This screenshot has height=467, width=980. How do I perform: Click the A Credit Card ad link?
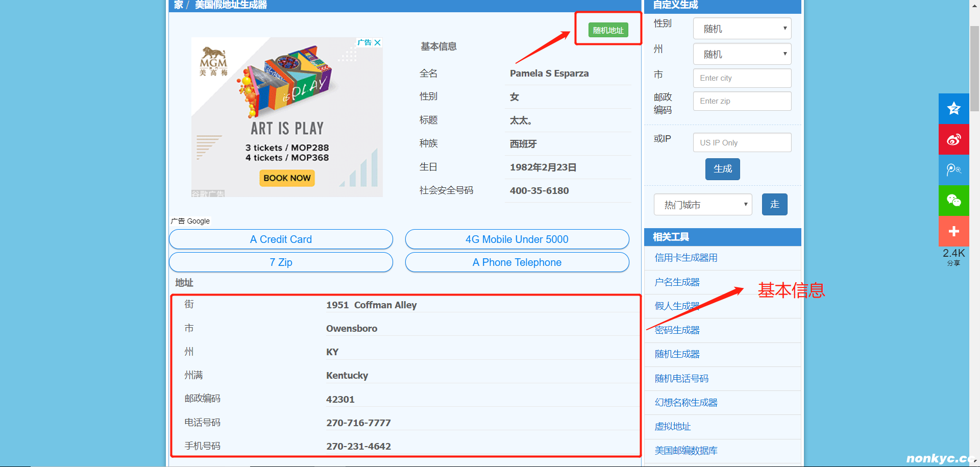coord(281,239)
